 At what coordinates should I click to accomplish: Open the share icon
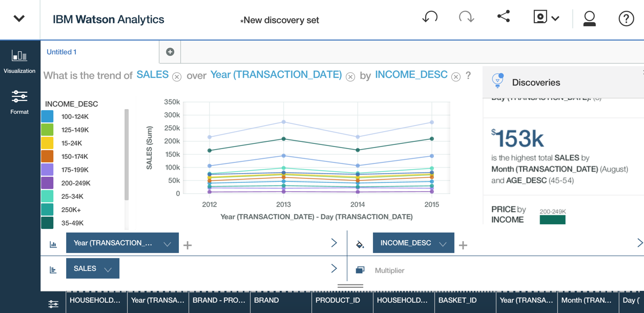click(504, 16)
